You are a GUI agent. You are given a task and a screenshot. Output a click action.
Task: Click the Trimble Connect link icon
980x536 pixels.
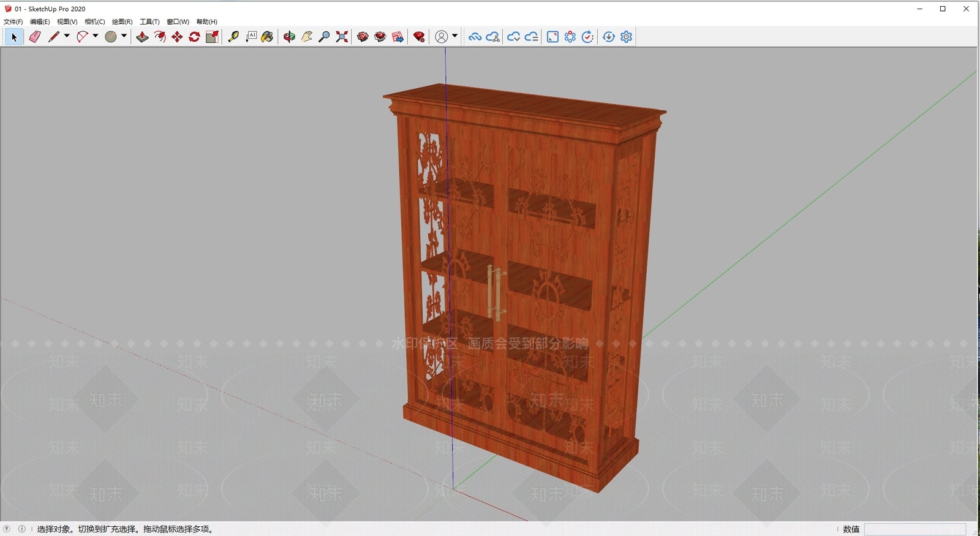475,37
